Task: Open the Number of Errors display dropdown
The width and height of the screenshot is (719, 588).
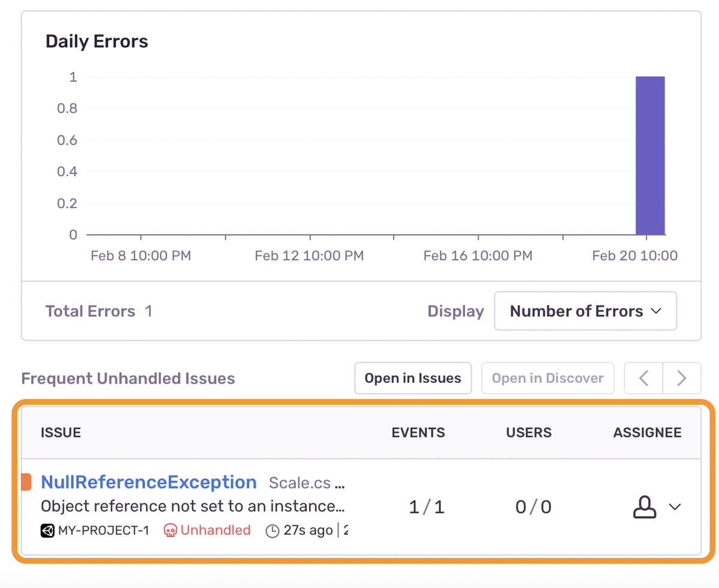Action: coord(585,311)
